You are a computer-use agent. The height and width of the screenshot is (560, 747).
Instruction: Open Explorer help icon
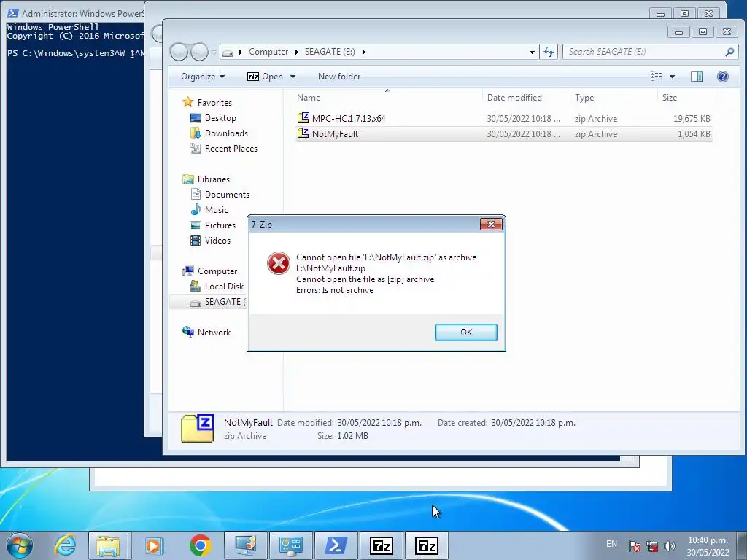[723, 76]
